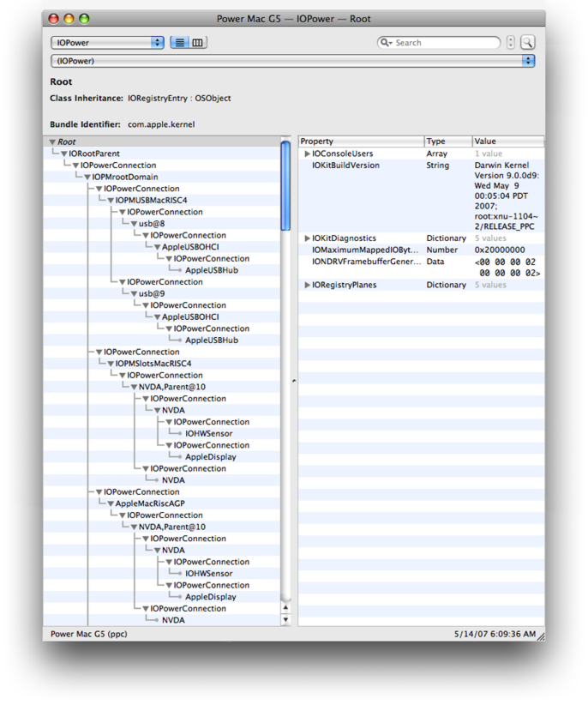Click the search field magnifier options icon
The width and height of the screenshot is (588, 705).
pos(387,42)
